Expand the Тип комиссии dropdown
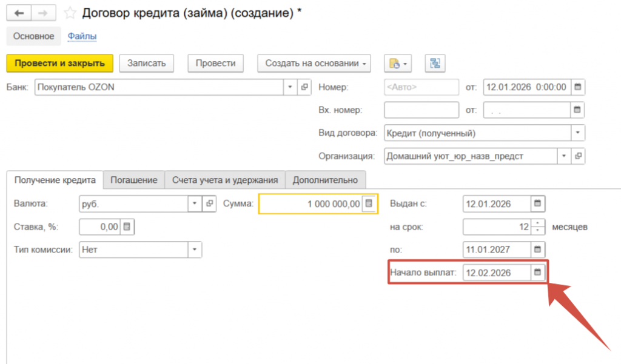The height and width of the screenshot is (364, 621). point(195,249)
